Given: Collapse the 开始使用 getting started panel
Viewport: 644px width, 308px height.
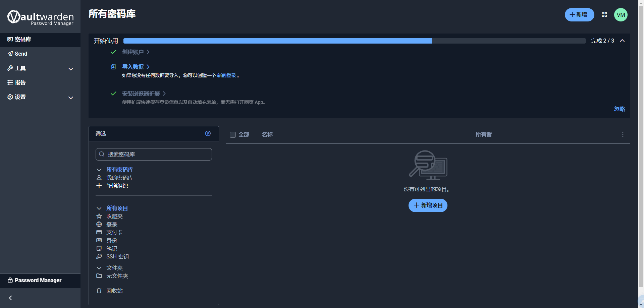Looking at the screenshot, I should 622,41.
